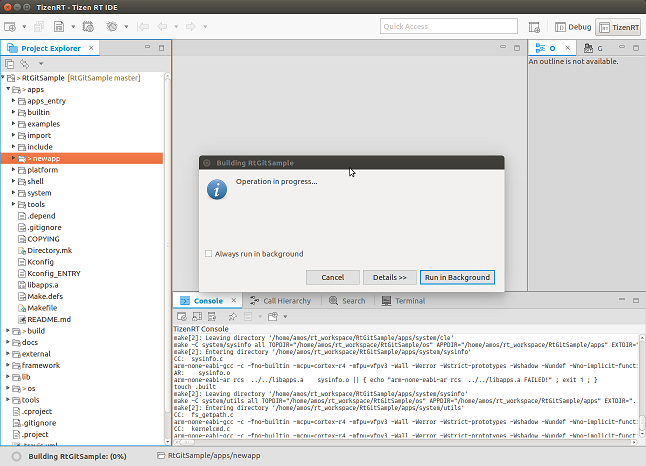Click Collapse All icon in Project Explorer
646x466 pixels.
tap(9, 63)
